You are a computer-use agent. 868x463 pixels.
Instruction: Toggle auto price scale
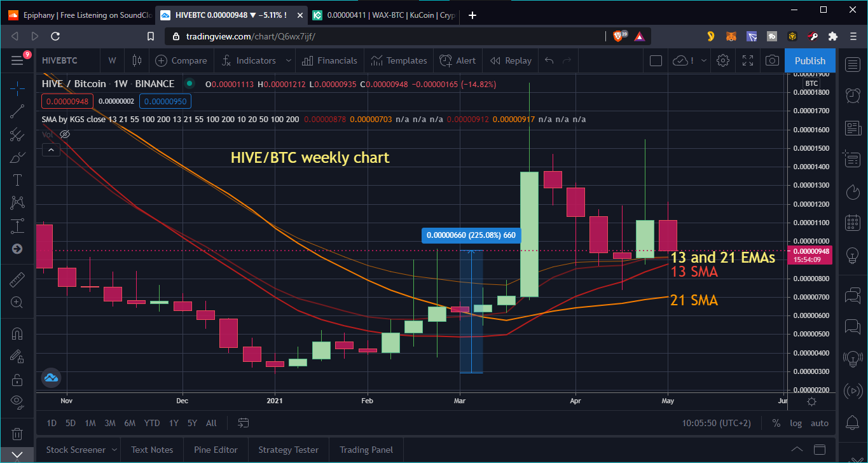click(x=820, y=423)
